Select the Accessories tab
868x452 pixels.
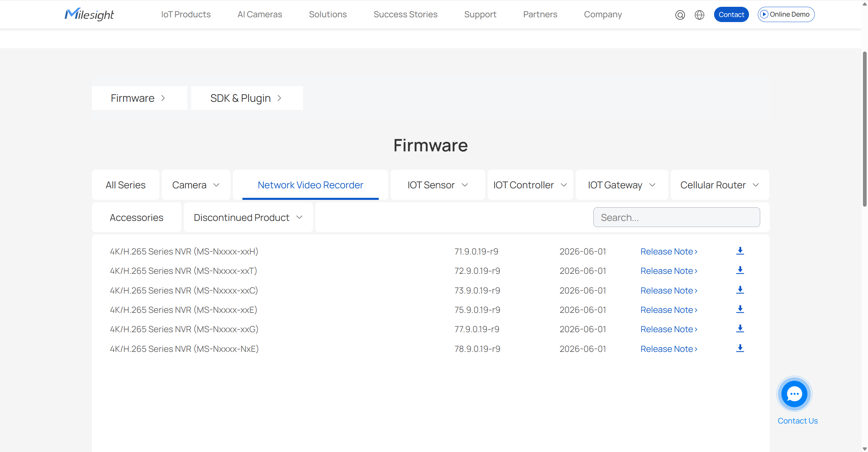pos(136,218)
